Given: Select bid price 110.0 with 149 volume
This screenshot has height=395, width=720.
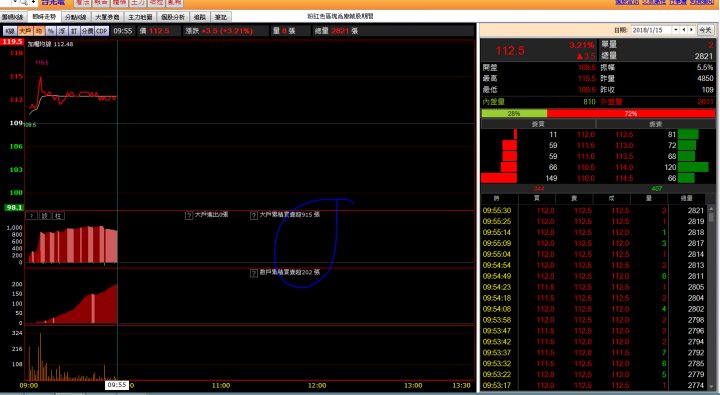Looking at the screenshot, I should click(x=586, y=178).
